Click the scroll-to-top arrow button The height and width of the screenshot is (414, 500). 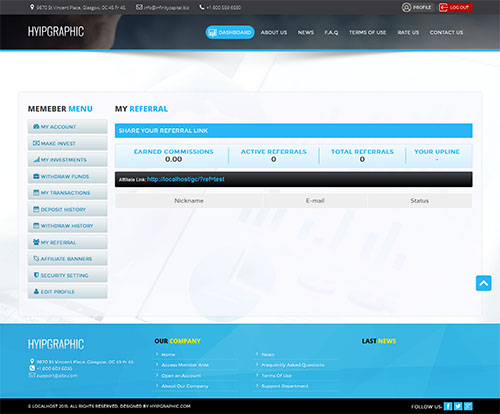tap(483, 283)
